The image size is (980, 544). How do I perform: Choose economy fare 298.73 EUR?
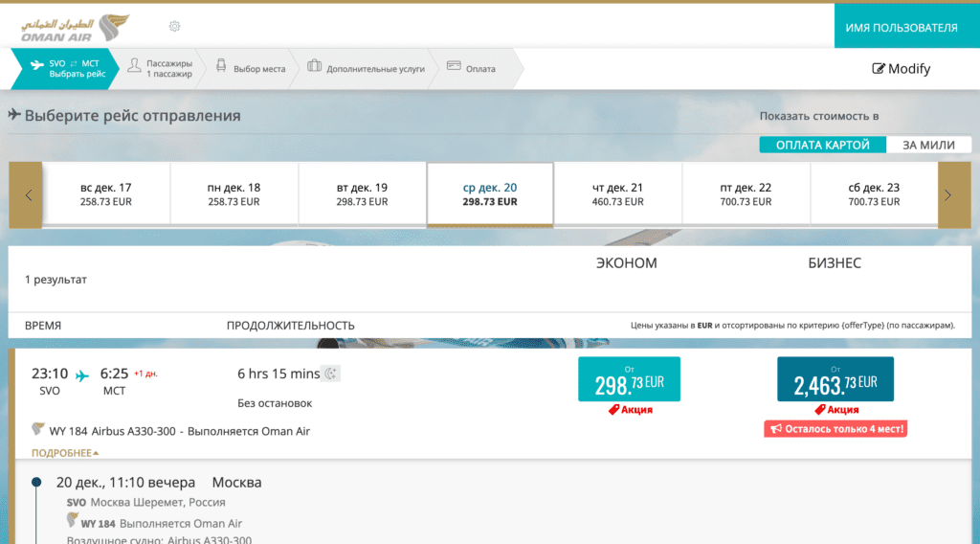(x=629, y=379)
